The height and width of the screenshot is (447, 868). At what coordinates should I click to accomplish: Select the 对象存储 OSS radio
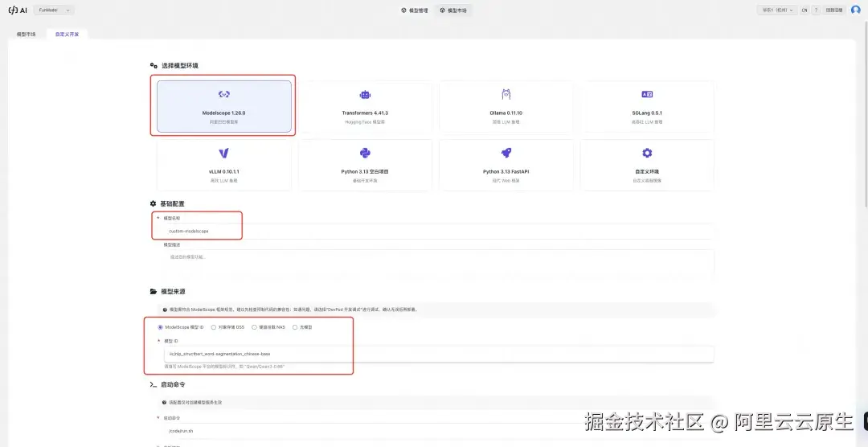(214, 327)
